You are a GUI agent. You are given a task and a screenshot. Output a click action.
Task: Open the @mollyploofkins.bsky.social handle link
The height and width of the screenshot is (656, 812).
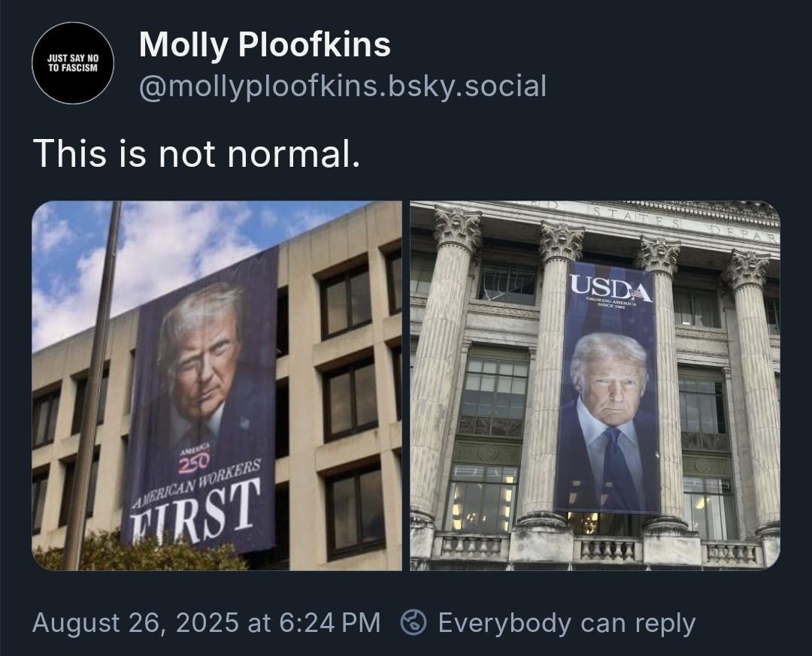click(342, 86)
